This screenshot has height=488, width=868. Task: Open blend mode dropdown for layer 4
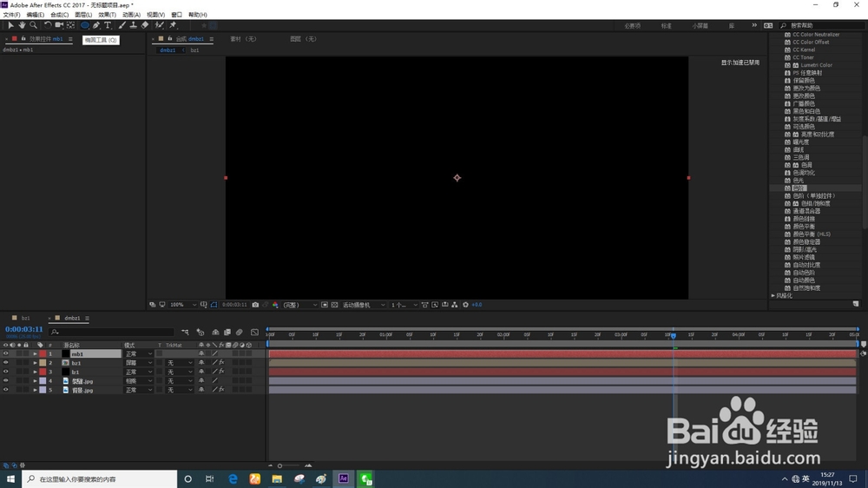138,381
